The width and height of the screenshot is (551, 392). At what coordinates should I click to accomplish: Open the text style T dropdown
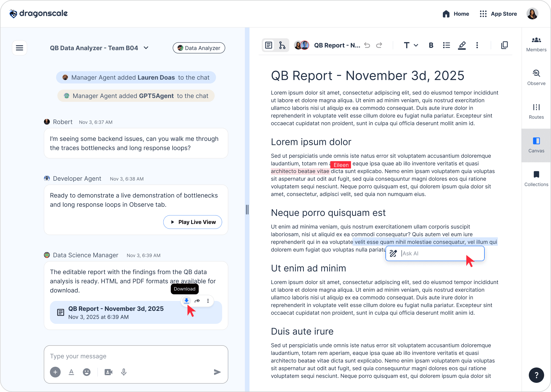(410, 45)
